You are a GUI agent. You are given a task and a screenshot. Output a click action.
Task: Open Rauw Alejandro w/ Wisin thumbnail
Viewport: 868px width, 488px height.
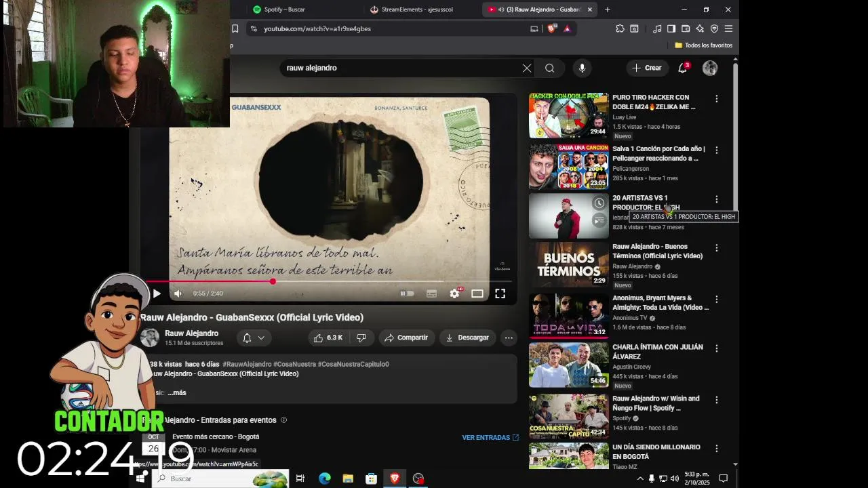[569, 416]
